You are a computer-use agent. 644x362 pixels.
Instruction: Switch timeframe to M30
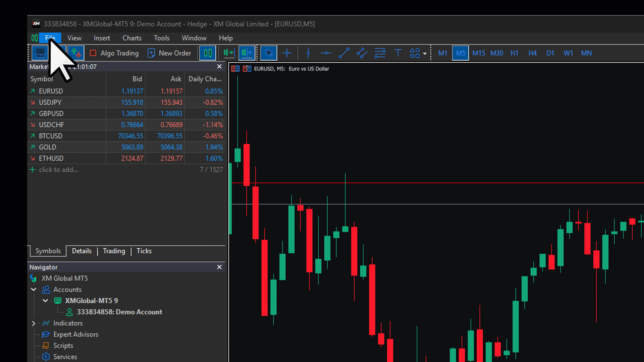coord(497,53)
